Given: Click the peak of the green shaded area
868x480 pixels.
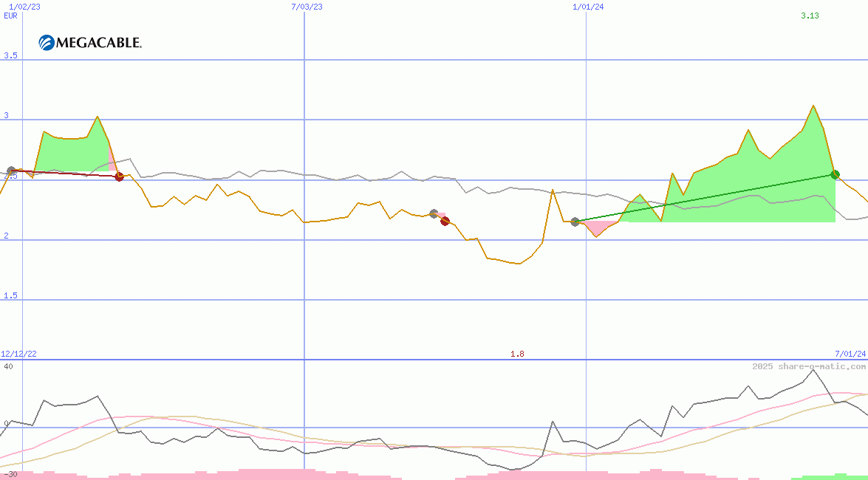Looking at the screenshot, I should tap(814, 107).
